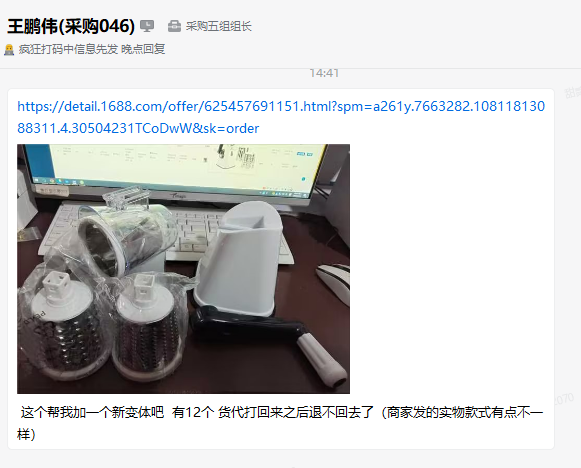The image size is (581, 468).
Task: Click the status text 疯狂打码中信息先发 晚点回复
Action: pos(92,49)
